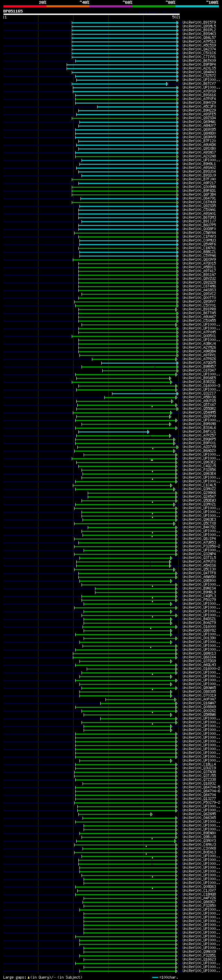Click the UniRef100_C1C4L5 label
Viewport: 222px width, 980px height.
pyautogui.click(x=199, y=485)
